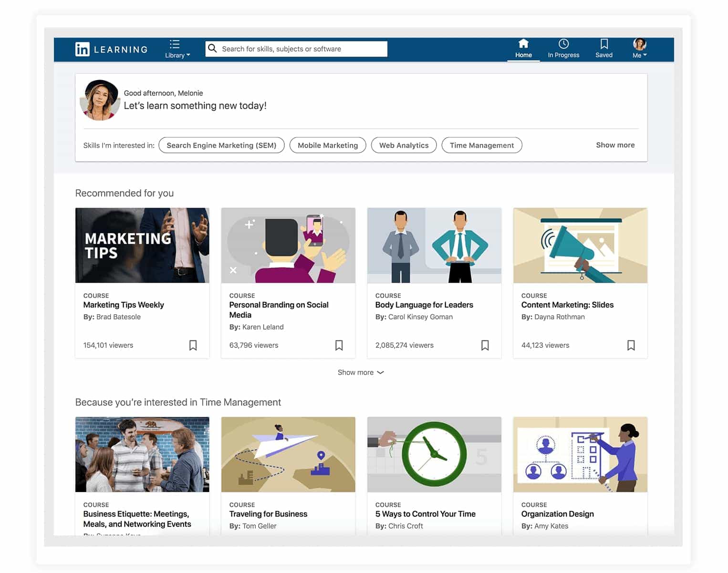Screen dimensions: 728x573
Task: Open the Library dropdown
Action: point(177,49)
